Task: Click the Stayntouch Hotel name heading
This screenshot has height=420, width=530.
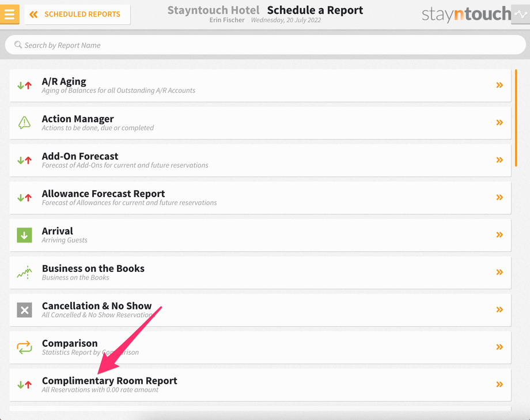Action: pyautogui.click(x=214, y=10)
